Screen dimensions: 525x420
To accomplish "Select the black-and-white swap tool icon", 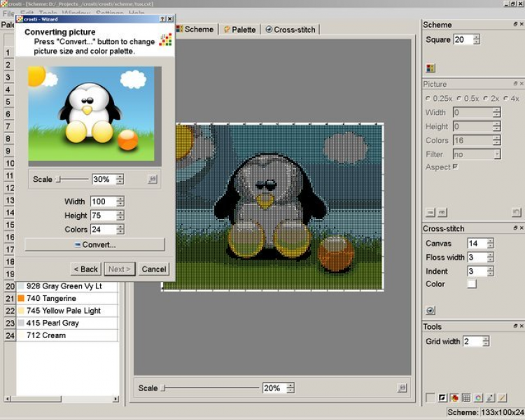I will 442,398.
